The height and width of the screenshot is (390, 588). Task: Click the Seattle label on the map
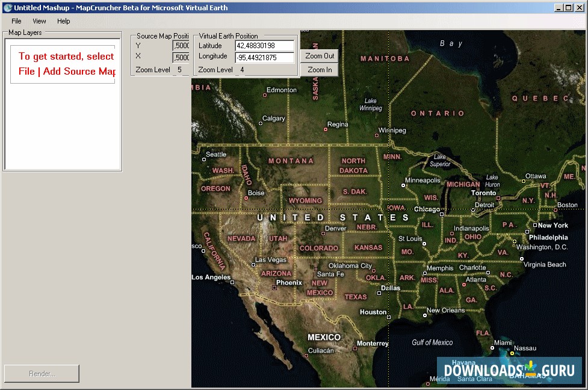click(x=216, y=154)
